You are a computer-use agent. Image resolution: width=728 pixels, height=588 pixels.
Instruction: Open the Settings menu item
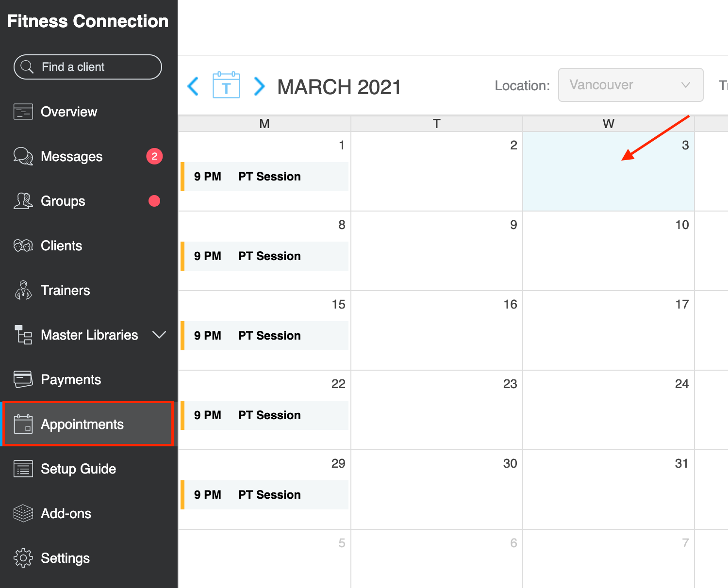(89, 558)
